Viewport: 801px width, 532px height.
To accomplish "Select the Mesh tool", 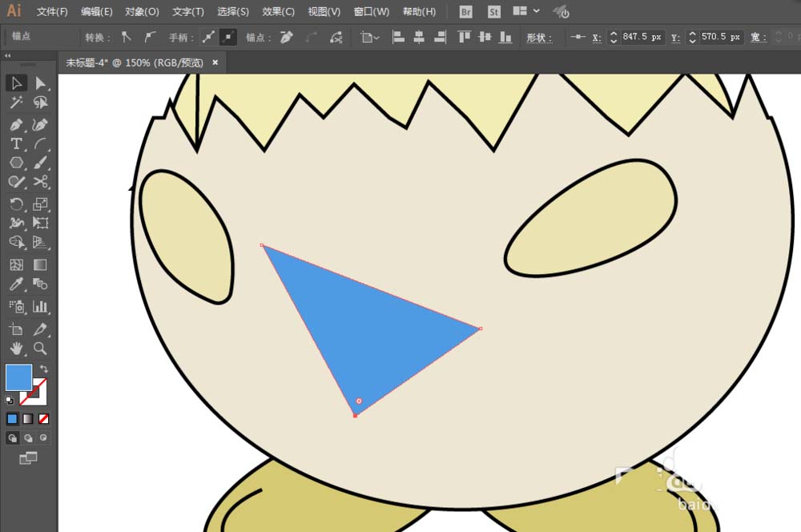I will 16,264.
